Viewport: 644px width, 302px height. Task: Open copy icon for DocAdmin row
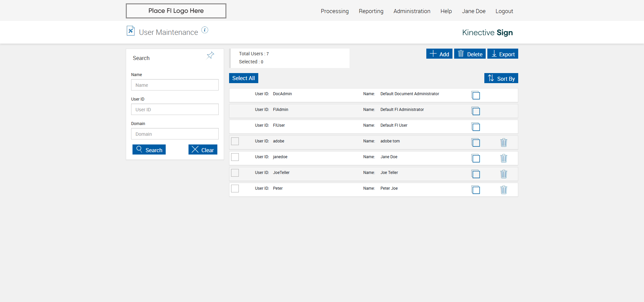[x=476, y=95]
